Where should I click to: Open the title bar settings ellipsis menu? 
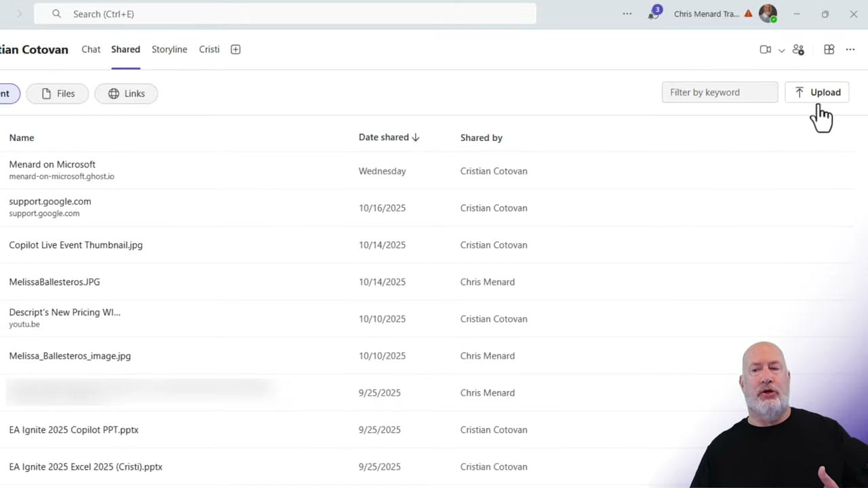[627, 13]
